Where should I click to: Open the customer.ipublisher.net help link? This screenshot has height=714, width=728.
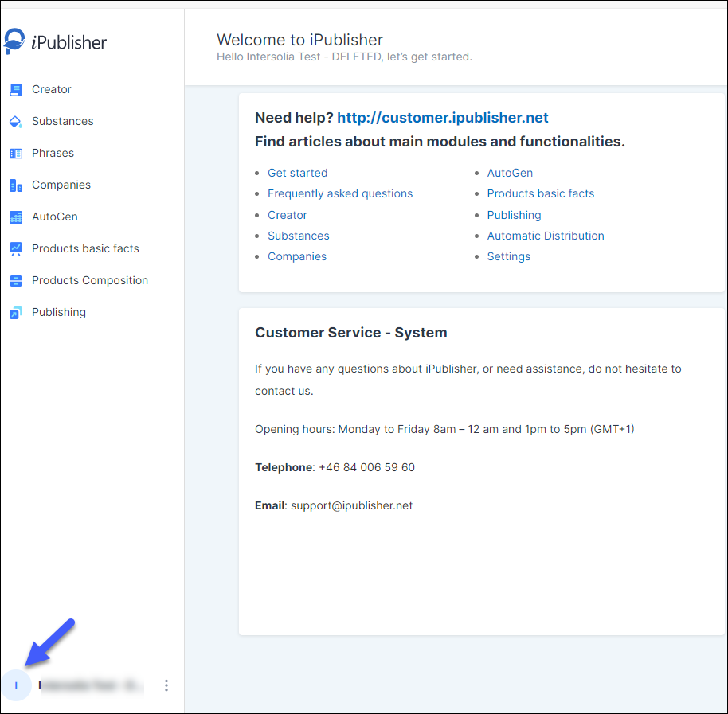coord(443,117)
